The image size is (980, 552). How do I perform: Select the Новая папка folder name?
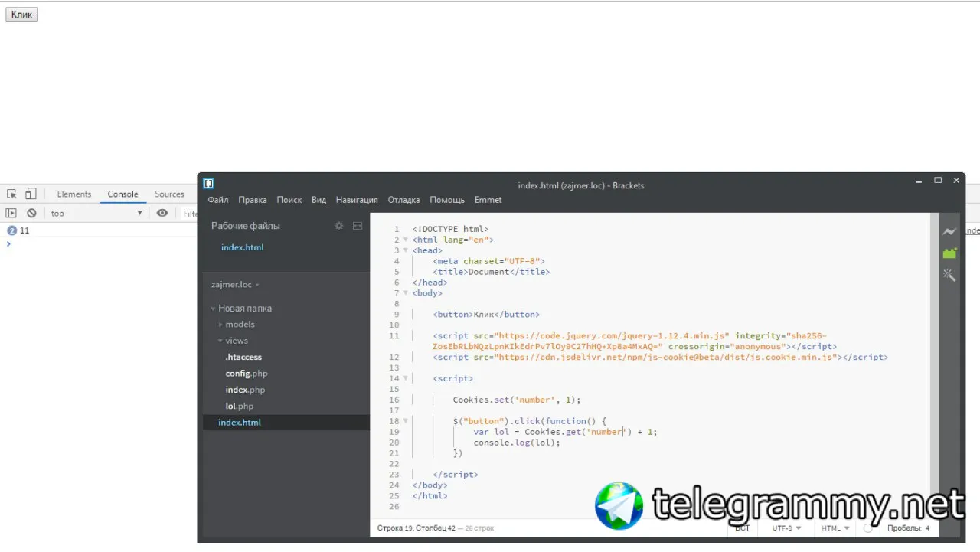245,309
